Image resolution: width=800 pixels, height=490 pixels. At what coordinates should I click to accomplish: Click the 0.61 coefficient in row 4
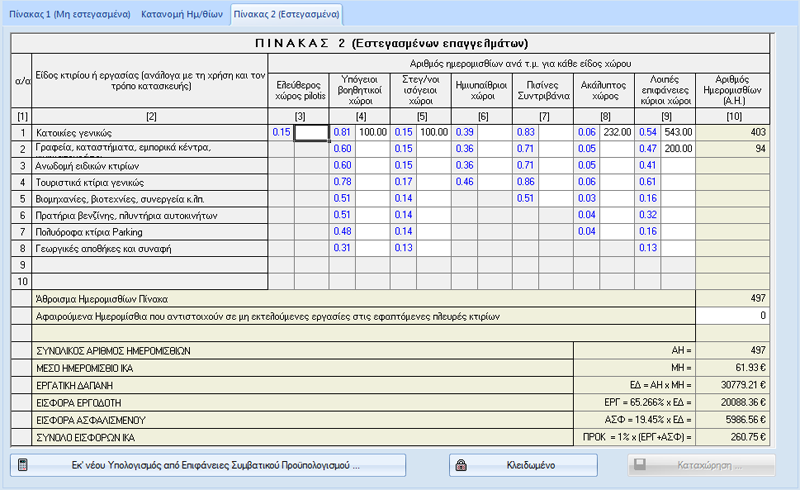(648, 182)
